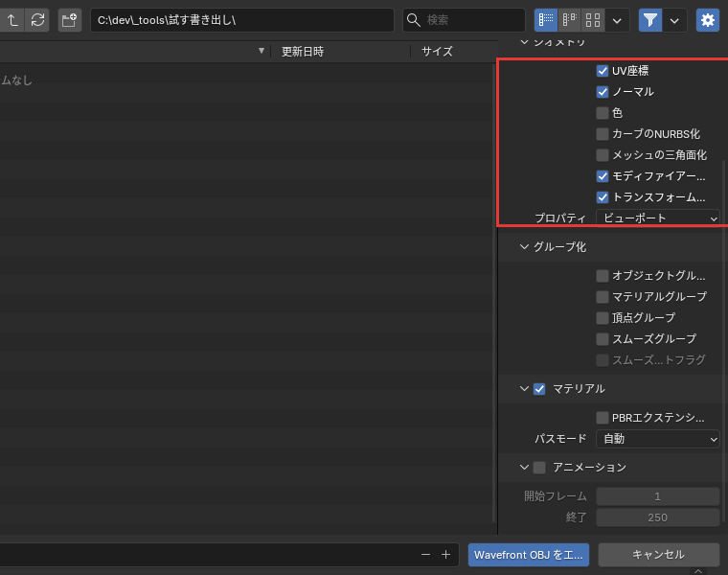The height and width of the screenshot is (575, 728).
Task: Click the 終了 frame value field
Action: (x=658, y=517)
